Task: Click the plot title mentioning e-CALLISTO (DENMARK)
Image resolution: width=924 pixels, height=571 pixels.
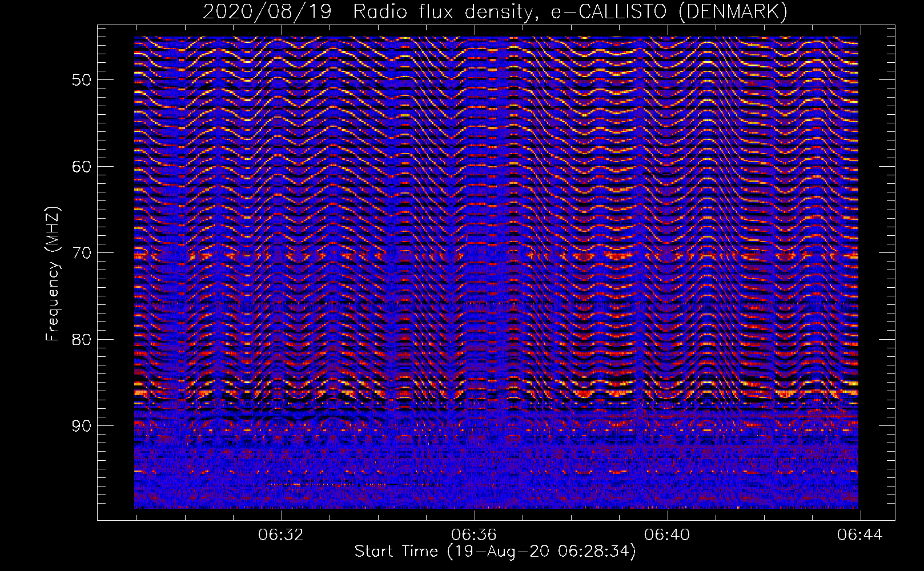Action: coord(495,11)
